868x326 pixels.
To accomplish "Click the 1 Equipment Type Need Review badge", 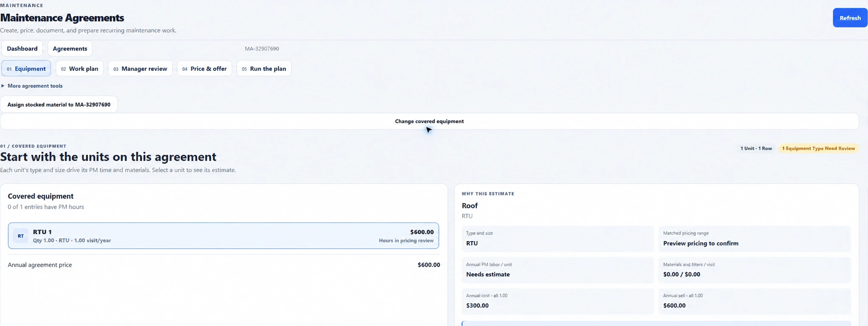I will [818, 148].
